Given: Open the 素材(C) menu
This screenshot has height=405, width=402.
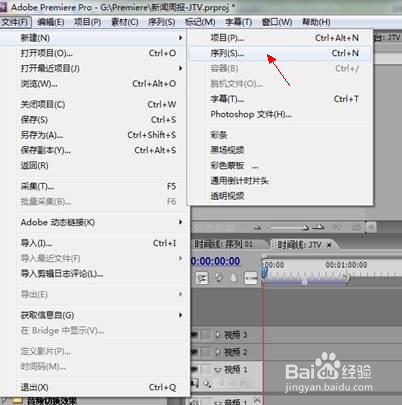Looking at the screenshot, I should 125,22.
